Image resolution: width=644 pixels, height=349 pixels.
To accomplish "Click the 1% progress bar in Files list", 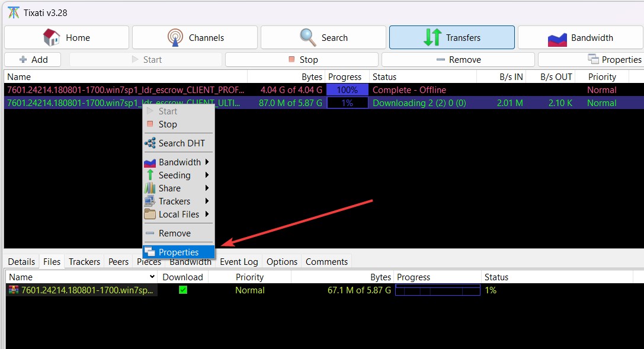I will pos(437,290).
